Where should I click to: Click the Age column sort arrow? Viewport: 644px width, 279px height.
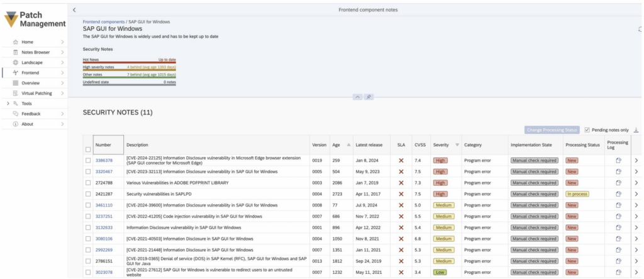tap(348, 145)
